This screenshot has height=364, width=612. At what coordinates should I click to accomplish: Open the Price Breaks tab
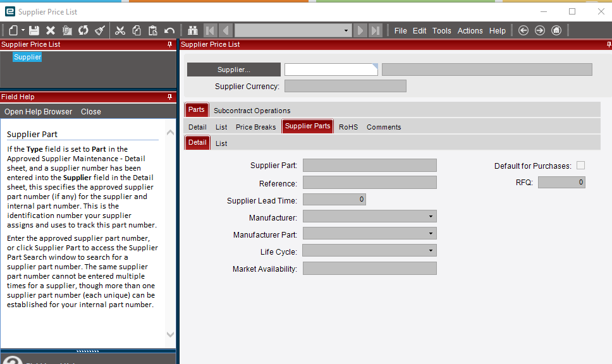[255, 127]
